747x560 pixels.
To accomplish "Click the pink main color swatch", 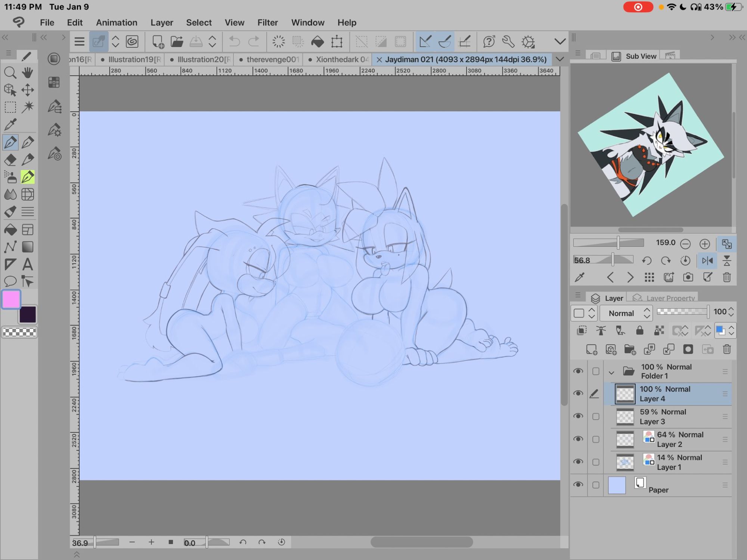I will (11, 299).
